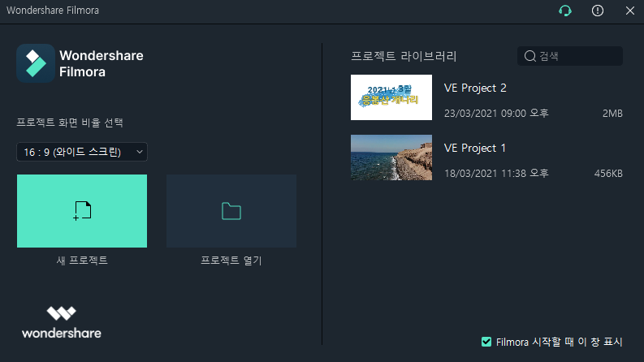Open VE Project 1 thumbnail

(391, 157)
